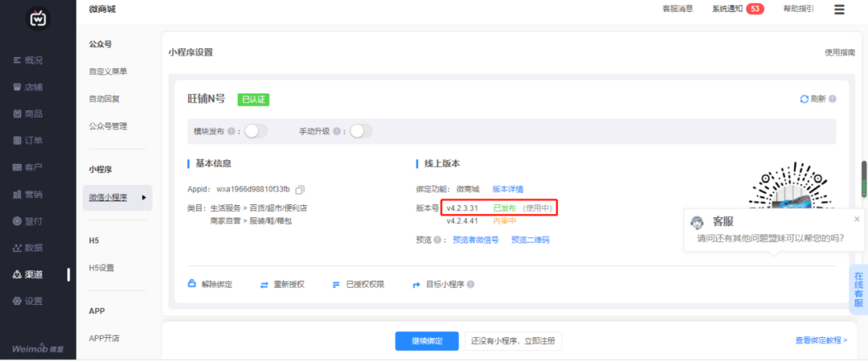The image size is (868, 362).
Task: Open the hamburger menu icon
Action: (x=839, y=10)
